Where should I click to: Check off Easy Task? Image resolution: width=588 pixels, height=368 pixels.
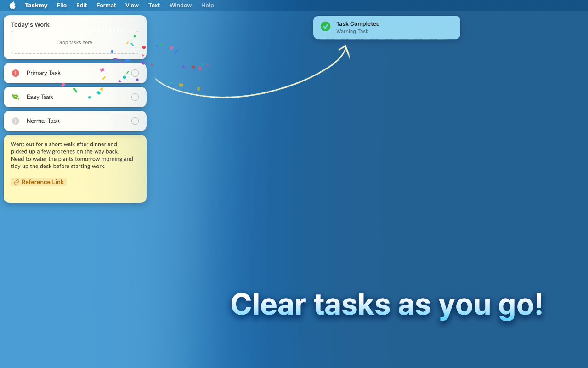click(135, 97)
